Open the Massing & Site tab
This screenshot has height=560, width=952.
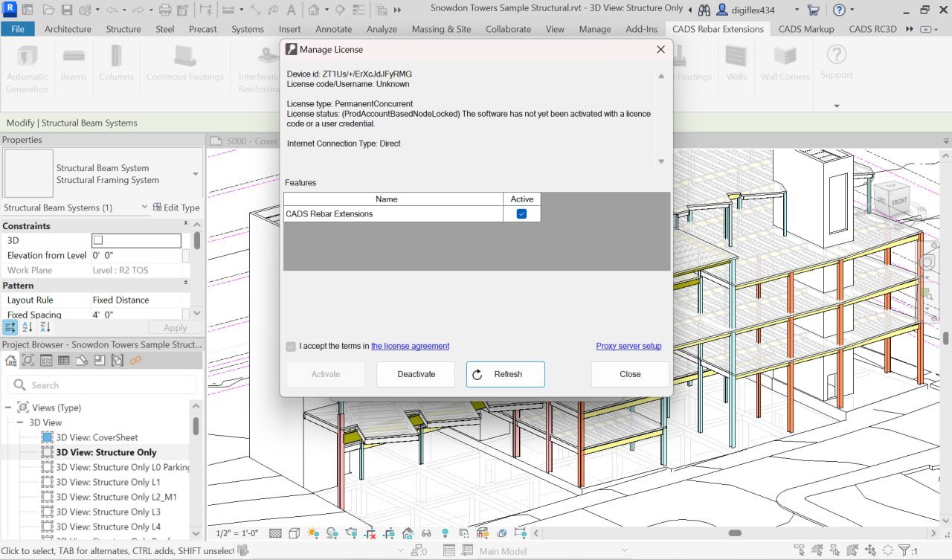(x=442, y=29)
